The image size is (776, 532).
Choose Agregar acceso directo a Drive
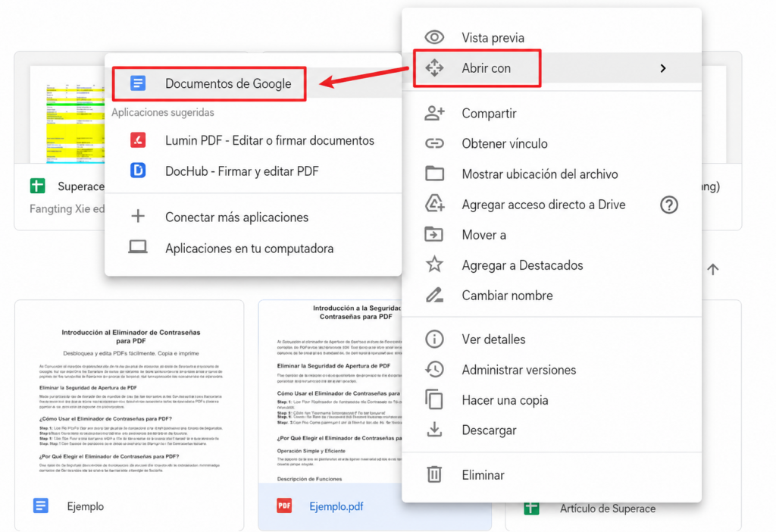pyautogui.click(x=552, y=205)
